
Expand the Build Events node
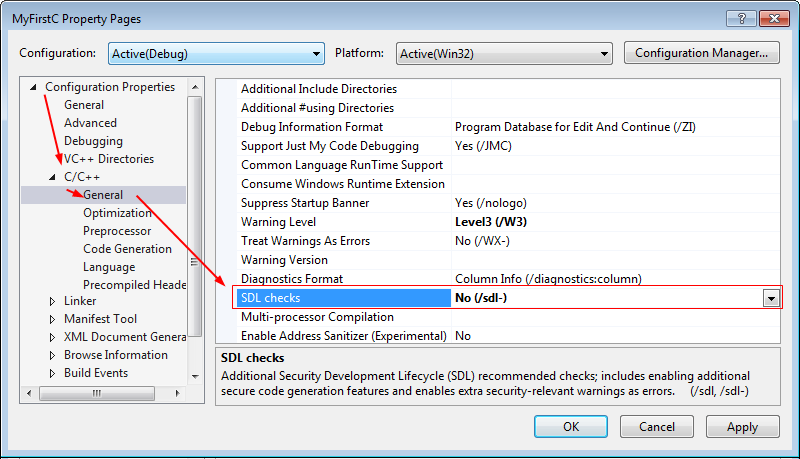[x=53, y=373]
